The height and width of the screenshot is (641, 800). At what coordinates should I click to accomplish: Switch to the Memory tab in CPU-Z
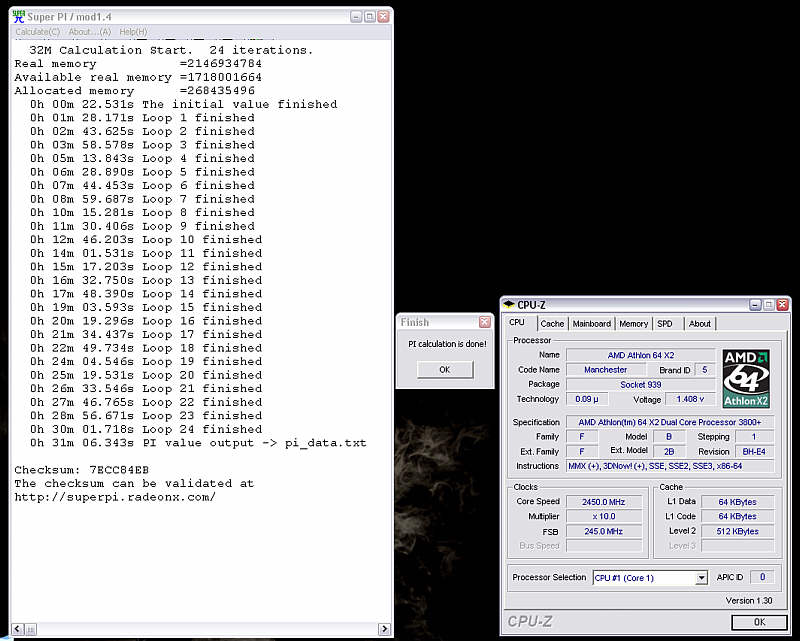tap(633, 324)
